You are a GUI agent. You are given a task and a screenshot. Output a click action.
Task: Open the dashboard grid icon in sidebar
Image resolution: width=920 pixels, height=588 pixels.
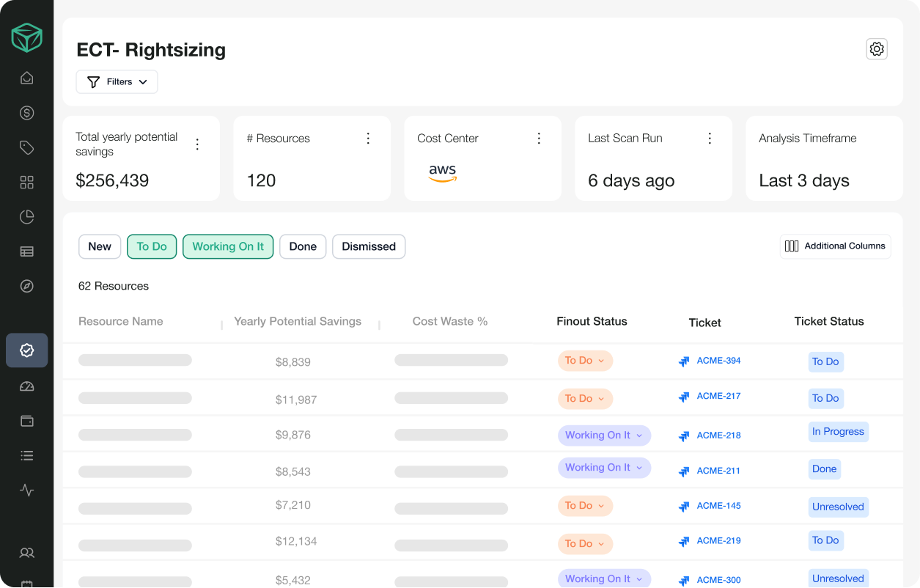click(x=27, y=183)
